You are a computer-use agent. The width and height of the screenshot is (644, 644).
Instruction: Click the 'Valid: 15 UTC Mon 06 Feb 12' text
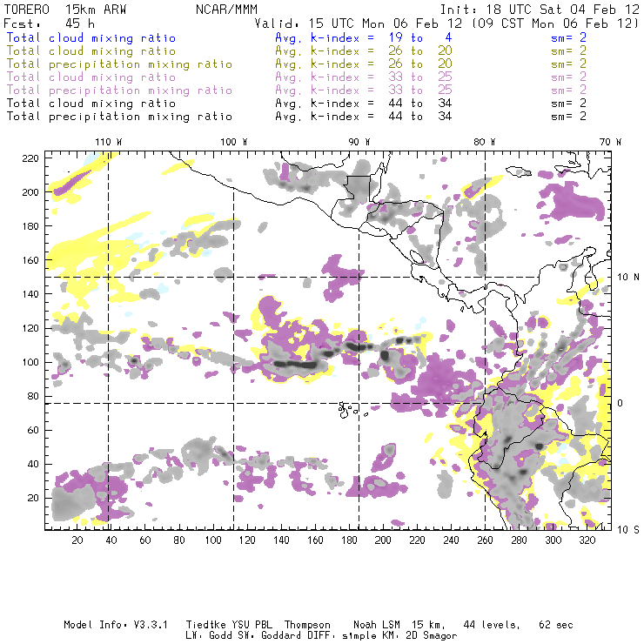(x=359, y=23)
